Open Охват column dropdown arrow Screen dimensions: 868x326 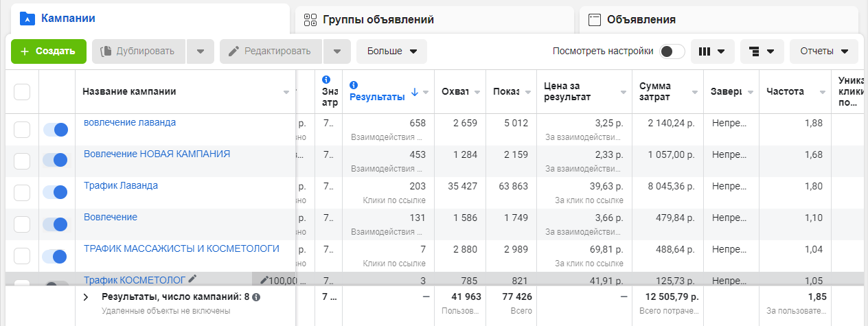coord(477,92)
